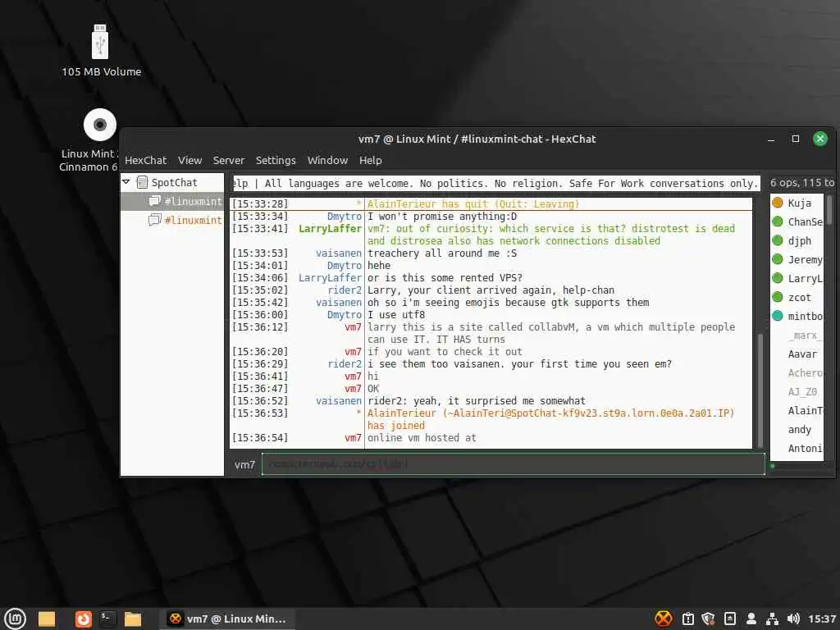The width and height of the screenshot is (840, 630).
Task: Click vaisanen nick at 15:33:53
Action: [x=339, y=253]
